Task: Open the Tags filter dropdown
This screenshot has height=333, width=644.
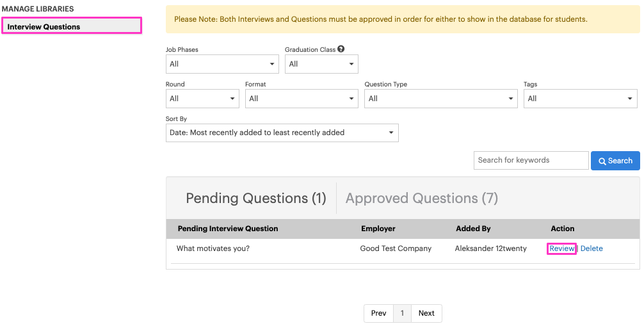Action: [581, 99]
